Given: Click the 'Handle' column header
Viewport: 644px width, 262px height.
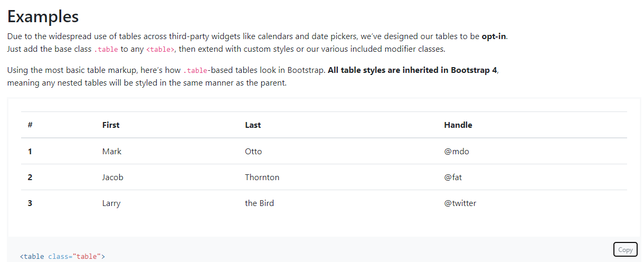Looking at the screenshot, I should [458, 125].
